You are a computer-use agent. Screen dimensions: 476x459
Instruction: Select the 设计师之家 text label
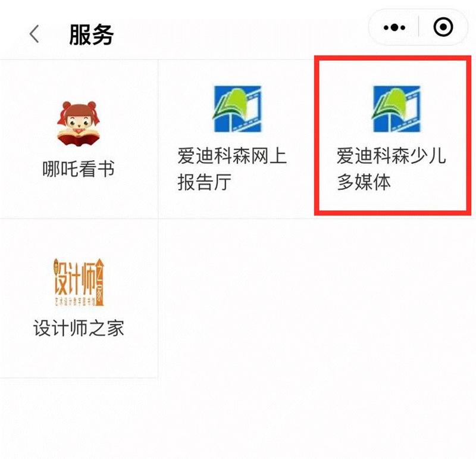click(79, 328)
